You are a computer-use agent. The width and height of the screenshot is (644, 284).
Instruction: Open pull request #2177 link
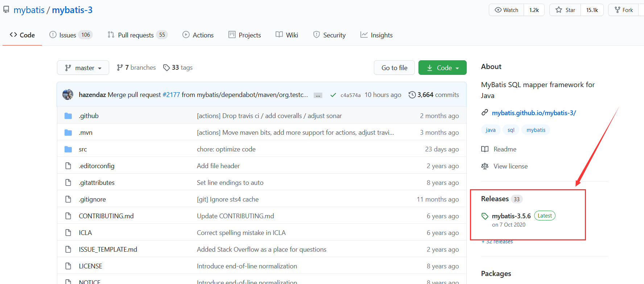(171, 95)
